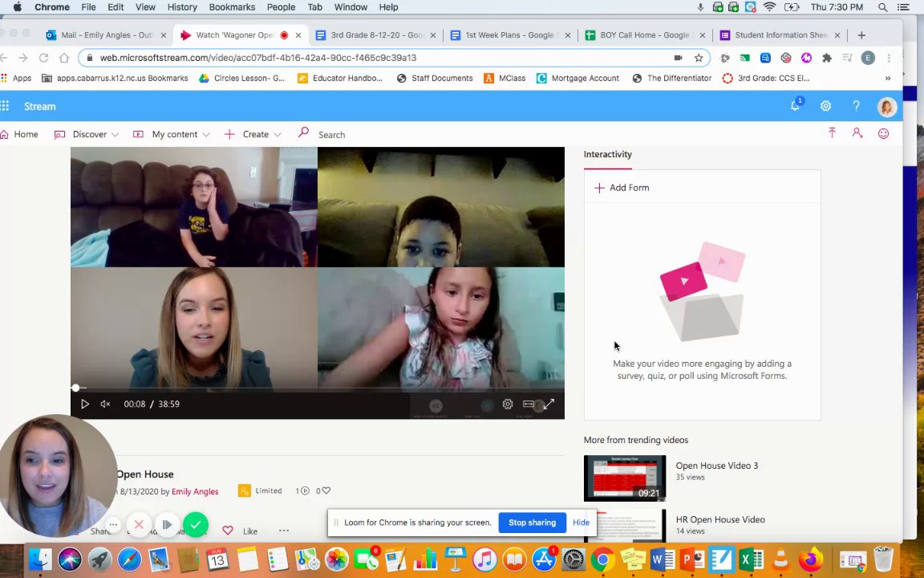Expand the Create dropdown
The height and width of the screenshot is (578, 924).
tap(253, 135)
